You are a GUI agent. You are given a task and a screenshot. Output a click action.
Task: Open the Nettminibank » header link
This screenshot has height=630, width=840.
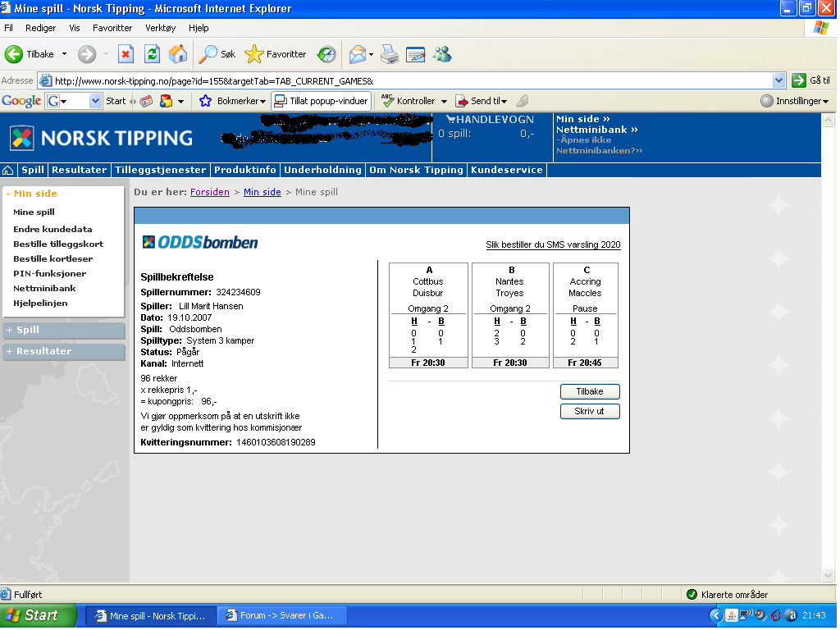point(597,130)
